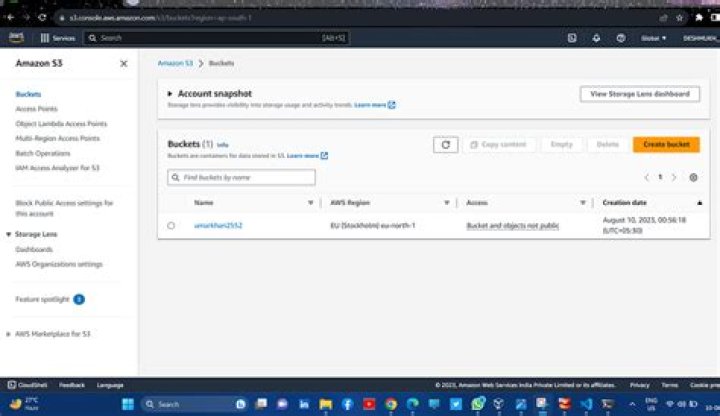Open Twitter from taskbar
Screen dimensions: 720x416
tap(456, 404)
